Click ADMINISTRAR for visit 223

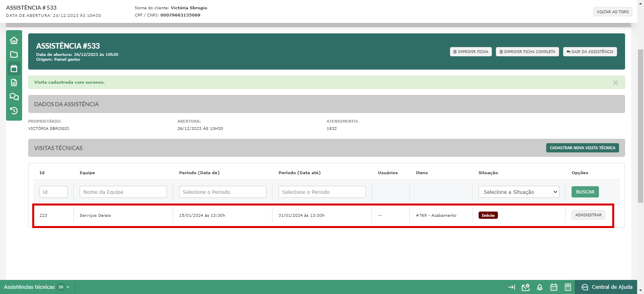tap(588, 215)
